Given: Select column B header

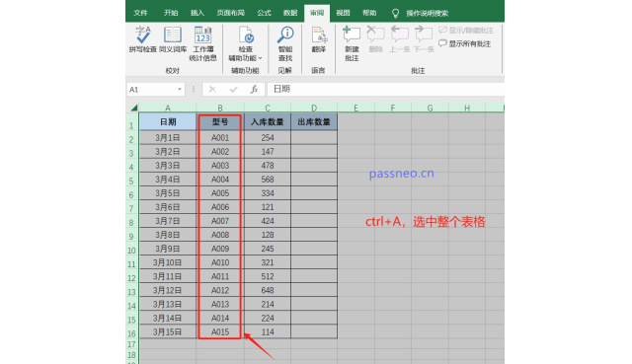Looking at the screenshot, I should pyautogui.click(x=220, y=108).
